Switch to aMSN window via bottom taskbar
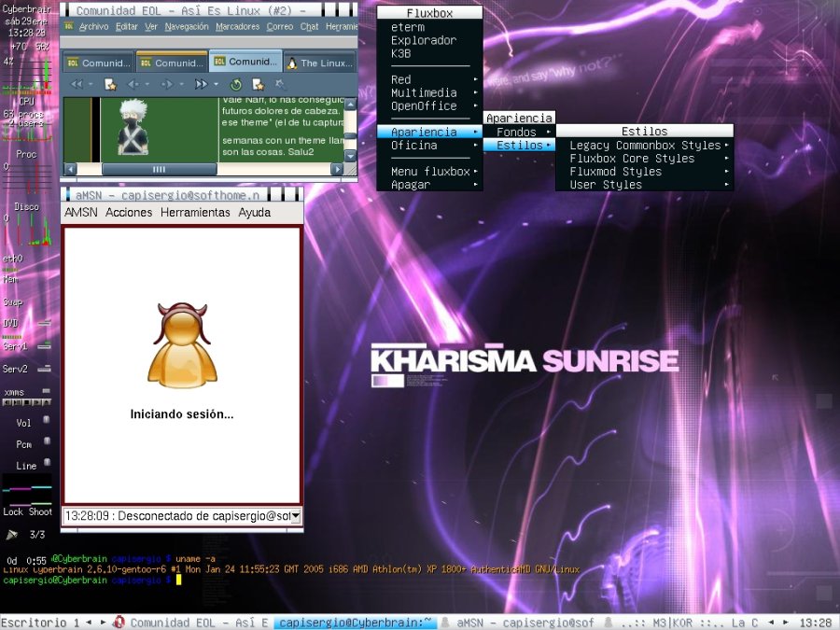 [519, 623]
